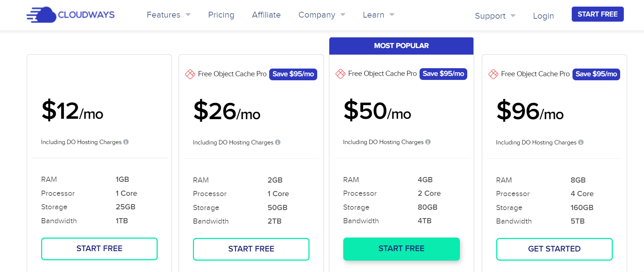Click Object Cache Pro icon in $26 plan
Image resolution: width=644 pixels, height=272 pixels.
pyautogui.click(x=190, y=74)
